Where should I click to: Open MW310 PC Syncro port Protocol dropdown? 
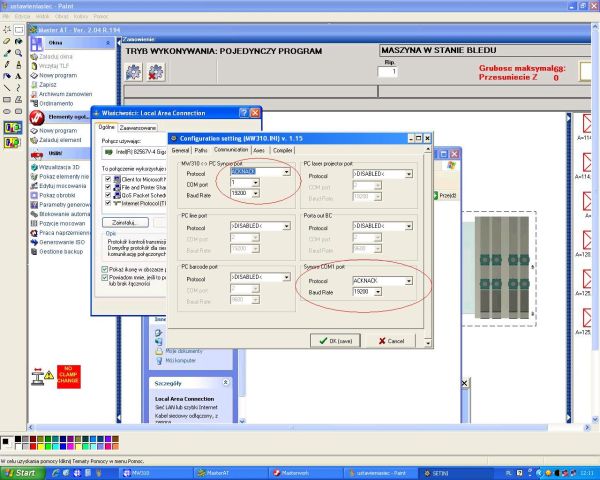286,172
